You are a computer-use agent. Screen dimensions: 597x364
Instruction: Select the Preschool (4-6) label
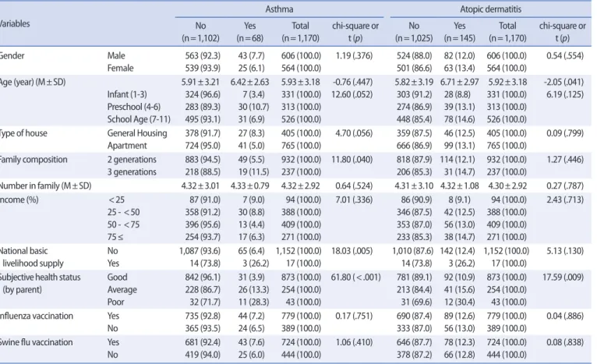133,107
